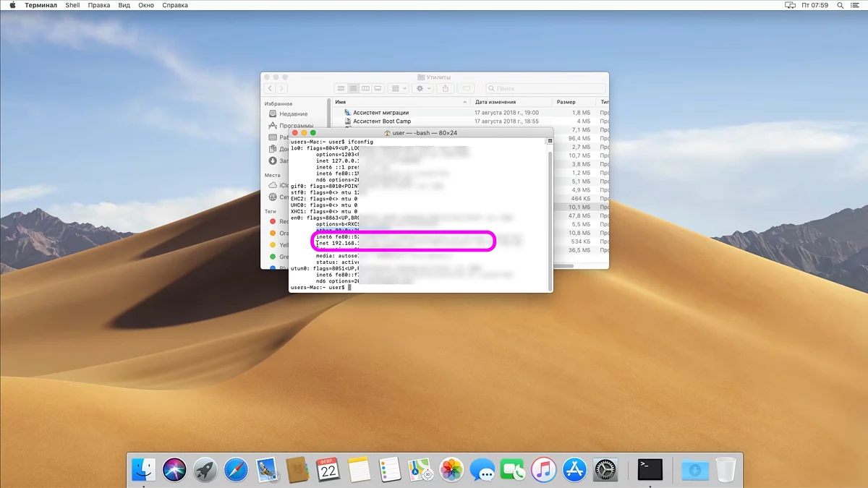Open Safari from the Dock

[x=236, y=470]
